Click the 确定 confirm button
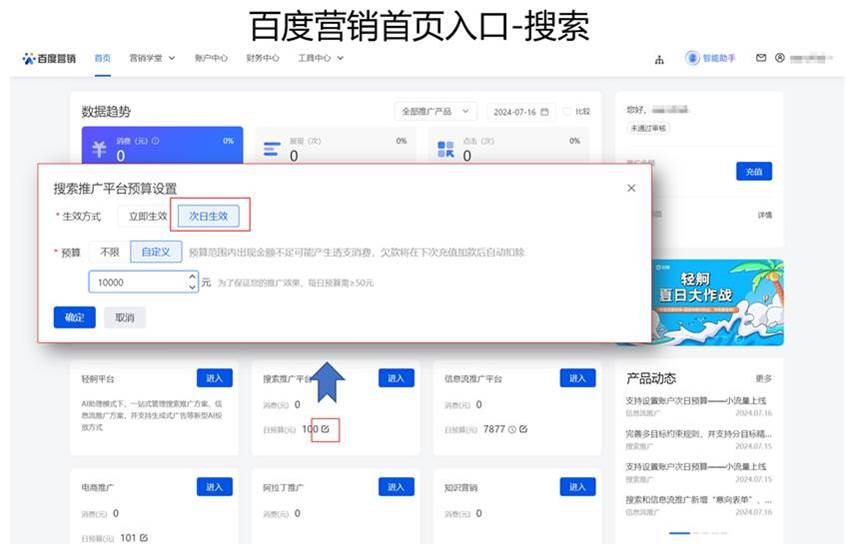This screenshot has height=544, width=856. click(74, 317)
